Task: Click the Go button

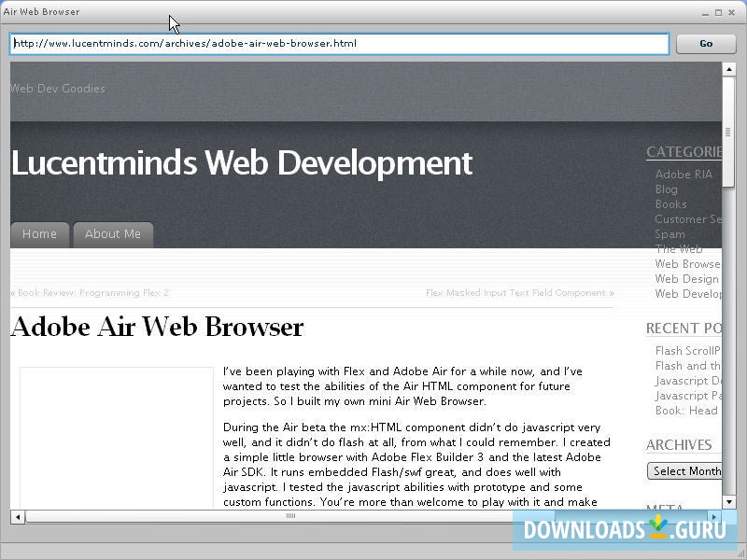Action: 706,43
